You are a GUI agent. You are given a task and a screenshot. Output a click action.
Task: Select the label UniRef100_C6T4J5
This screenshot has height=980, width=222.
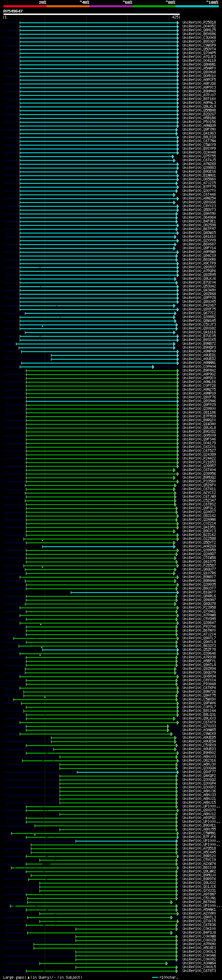(x=199, y=160)
